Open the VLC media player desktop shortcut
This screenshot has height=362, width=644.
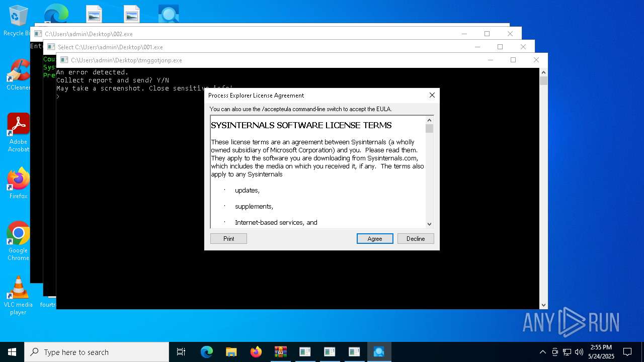tap(18, 296)
